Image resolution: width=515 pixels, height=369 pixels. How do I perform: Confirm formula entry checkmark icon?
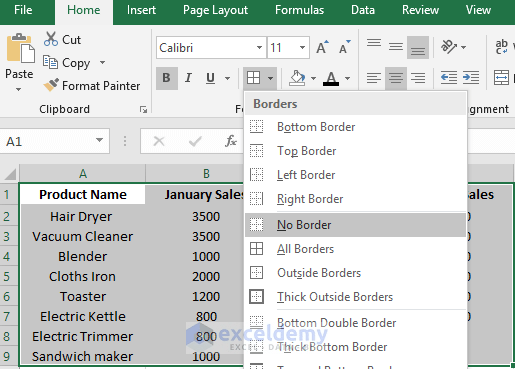(195, 141)
